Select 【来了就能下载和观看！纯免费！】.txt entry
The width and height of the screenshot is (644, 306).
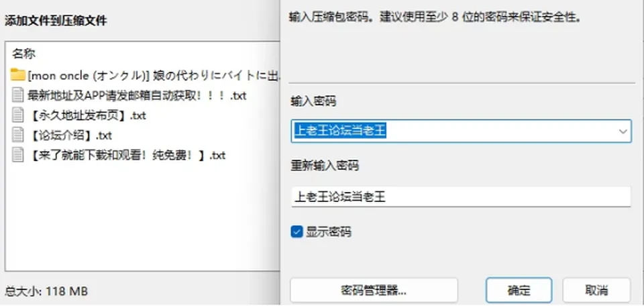tap(127, 155)
